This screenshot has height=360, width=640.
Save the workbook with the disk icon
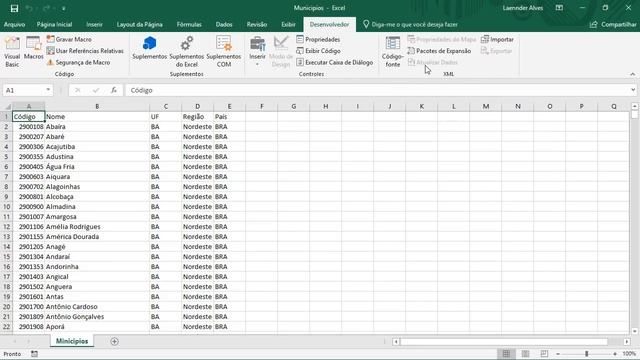(14, 8)
